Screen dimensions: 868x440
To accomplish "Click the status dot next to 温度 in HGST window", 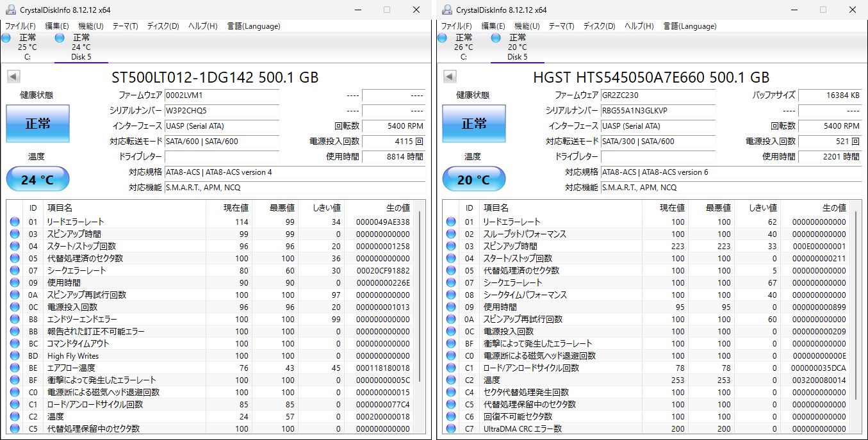I will pyautogui.click(x=450, y=380).
